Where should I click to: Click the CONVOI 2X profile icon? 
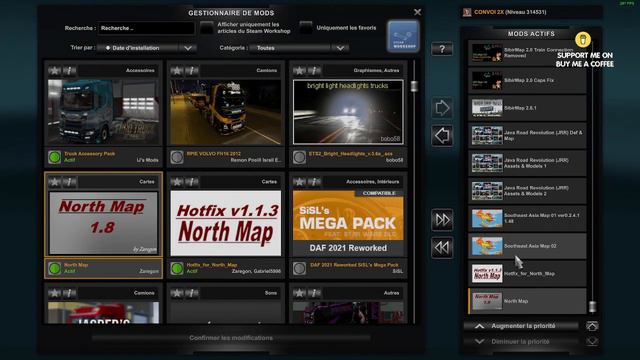point(467,12)
